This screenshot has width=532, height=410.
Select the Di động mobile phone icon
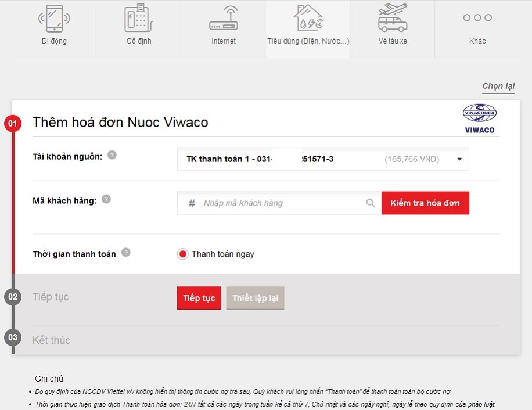53,19
